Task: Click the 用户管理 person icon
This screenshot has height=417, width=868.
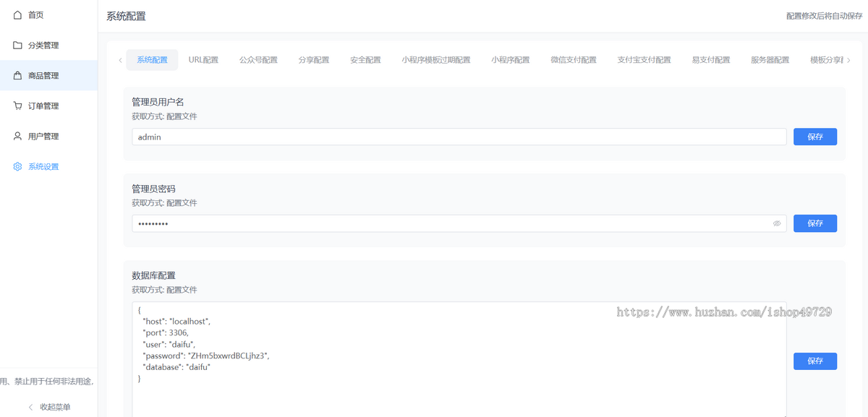Action: [17, 137]
